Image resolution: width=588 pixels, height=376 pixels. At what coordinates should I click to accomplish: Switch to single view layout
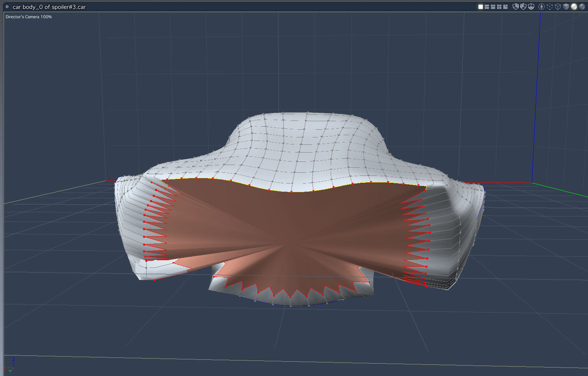point(480,7)
